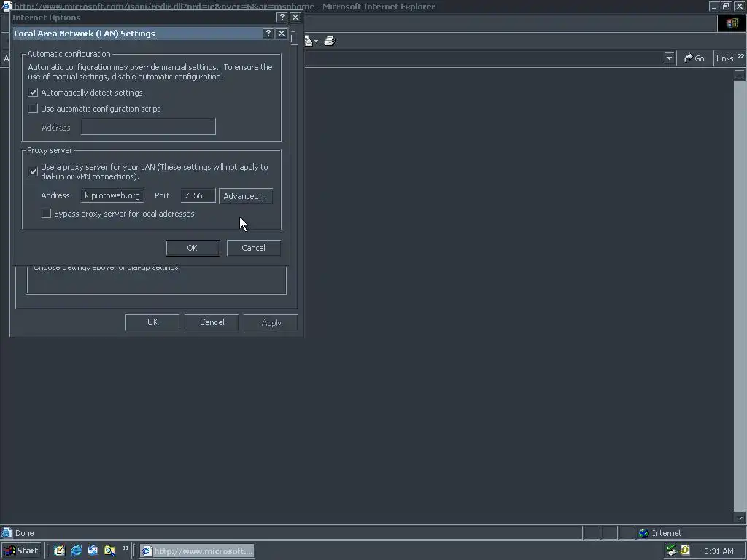Image resolution: width=747 pixels, height=560 pixels.
Task: Expand the Quick Launch overflow chevron
Action: 125,548
